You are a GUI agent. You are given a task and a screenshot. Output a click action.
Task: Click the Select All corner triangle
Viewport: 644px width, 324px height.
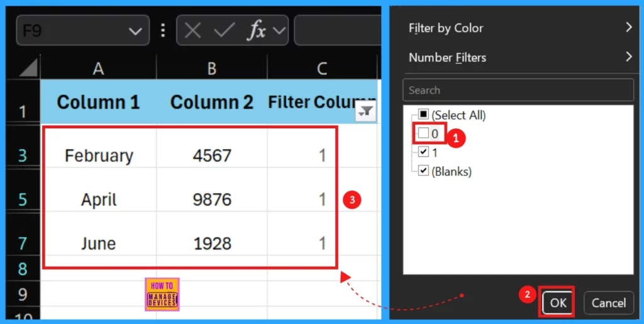pos(29,68)
